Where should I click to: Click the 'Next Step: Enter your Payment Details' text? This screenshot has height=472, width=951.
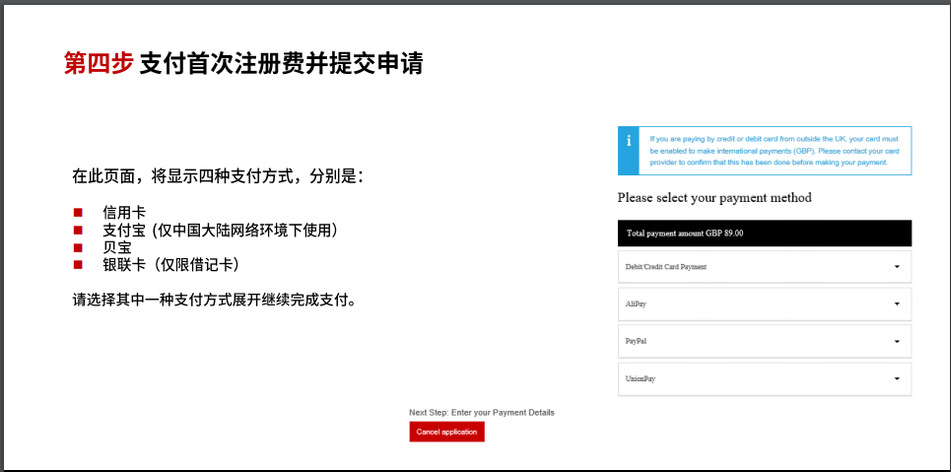coord(481,412)
